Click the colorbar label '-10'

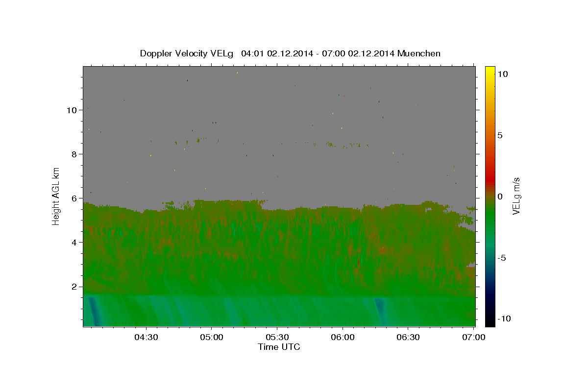tap(504, 318)
